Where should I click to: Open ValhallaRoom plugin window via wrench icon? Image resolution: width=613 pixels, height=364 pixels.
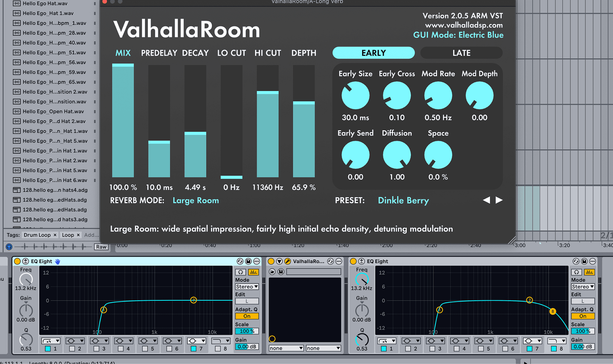pyautogui.click(x=288, y=261)
